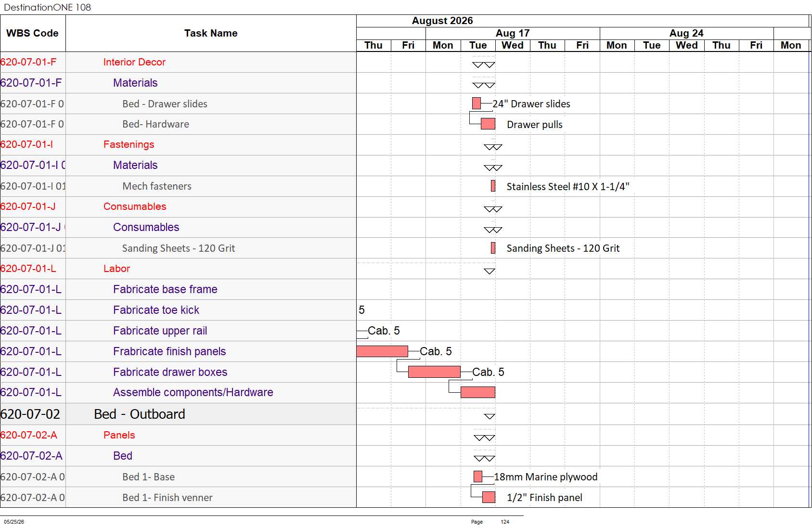Image resolution: width=812 pixels, height=528 pixels.
Task: Select the Bed 1- Base task name
Action: [x=148, y=477]
